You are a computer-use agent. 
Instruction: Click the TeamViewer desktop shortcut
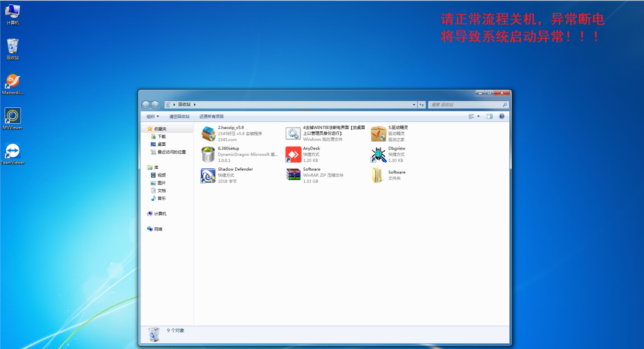click(x=12, y=151)
